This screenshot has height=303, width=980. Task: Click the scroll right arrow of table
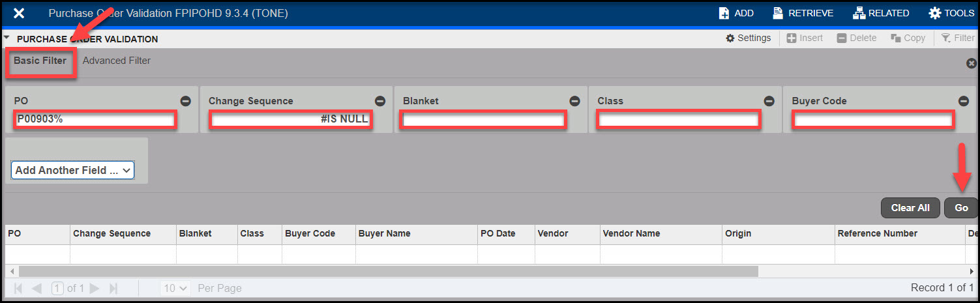pyautogui.click(x=972, y=271)
